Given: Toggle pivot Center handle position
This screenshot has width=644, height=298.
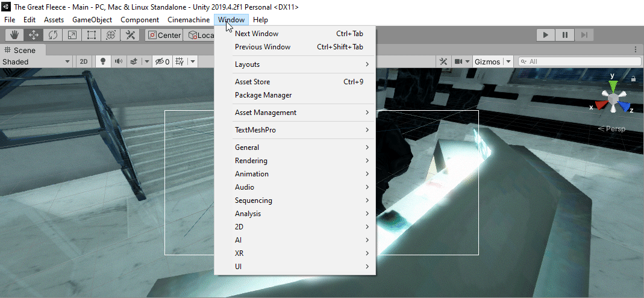Looking at the screenshot, I should 164,36.
